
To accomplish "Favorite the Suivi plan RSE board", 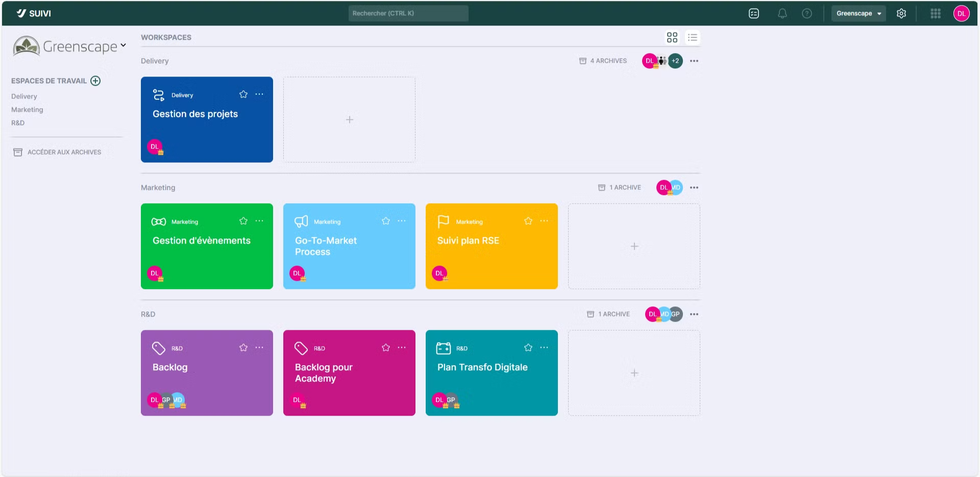I will point(528,221).
